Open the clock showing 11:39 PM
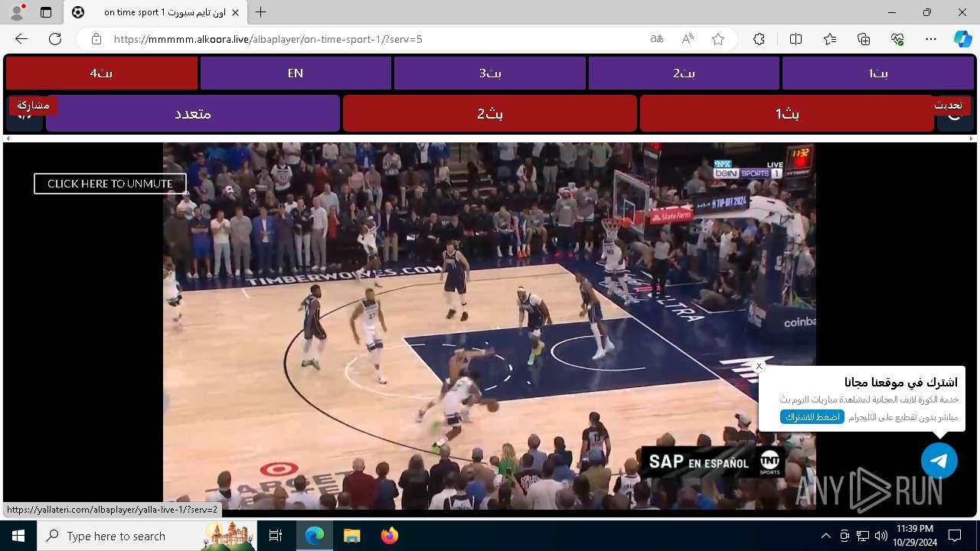980x551 pixels. coord(915,536)
